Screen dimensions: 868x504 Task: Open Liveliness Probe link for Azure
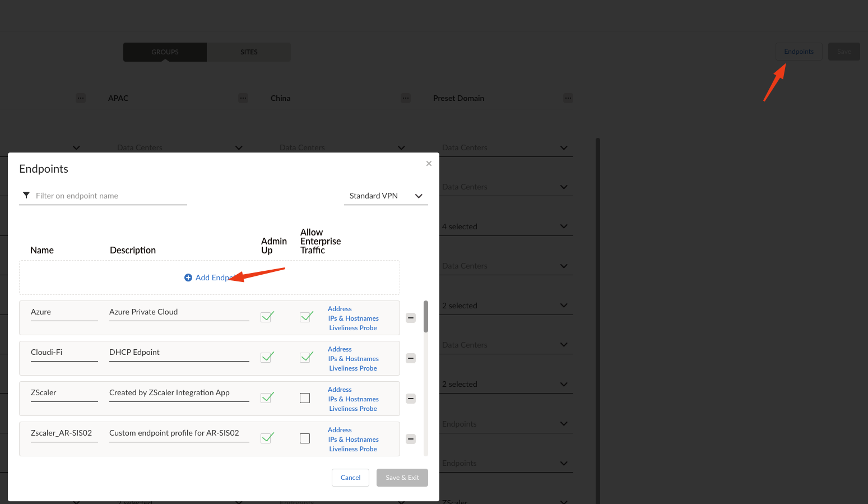click(x=353, y=328)
